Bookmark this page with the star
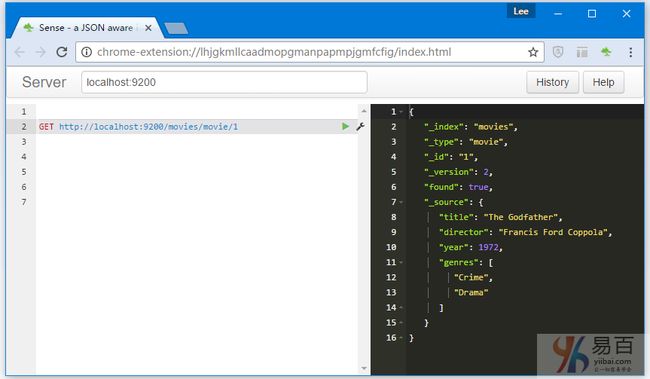 pyautogui.click(x=533, y=52)
